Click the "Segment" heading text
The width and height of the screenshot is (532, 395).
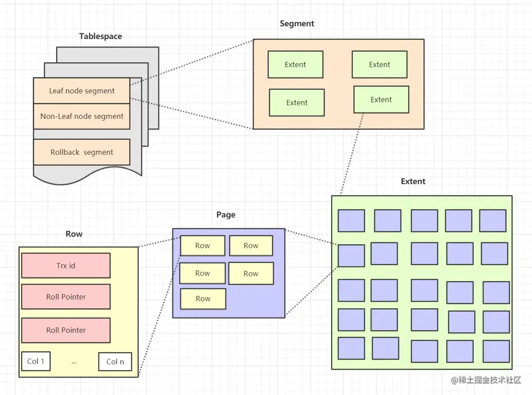297,24
